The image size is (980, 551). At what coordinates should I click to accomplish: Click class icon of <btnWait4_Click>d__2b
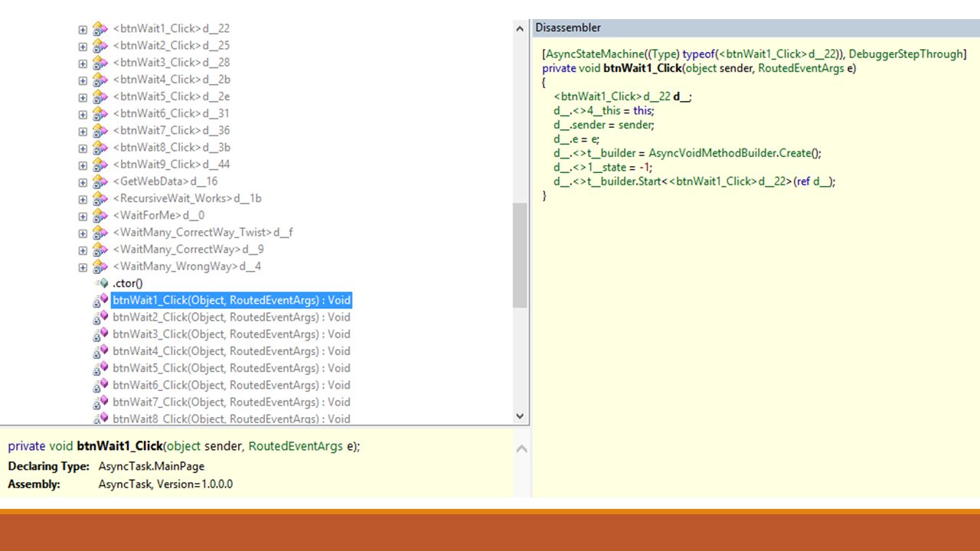(x=100, y=80)
